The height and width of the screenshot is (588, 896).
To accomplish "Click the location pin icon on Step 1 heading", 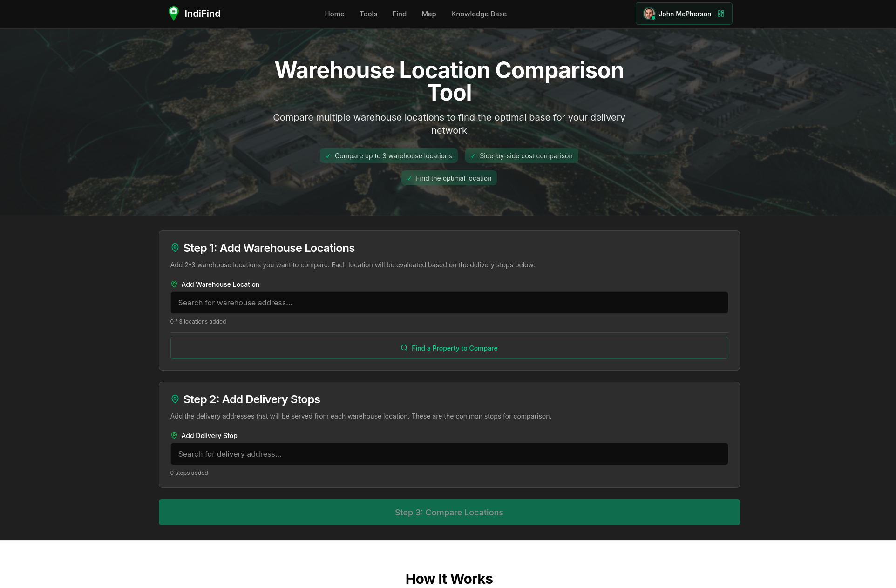I will click(x=175, y=247).
